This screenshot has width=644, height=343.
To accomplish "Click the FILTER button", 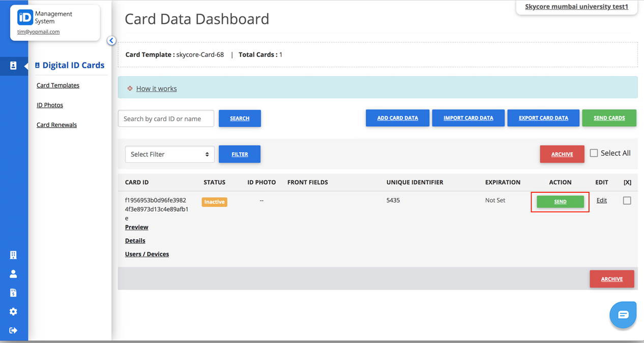I will (240, 154).
